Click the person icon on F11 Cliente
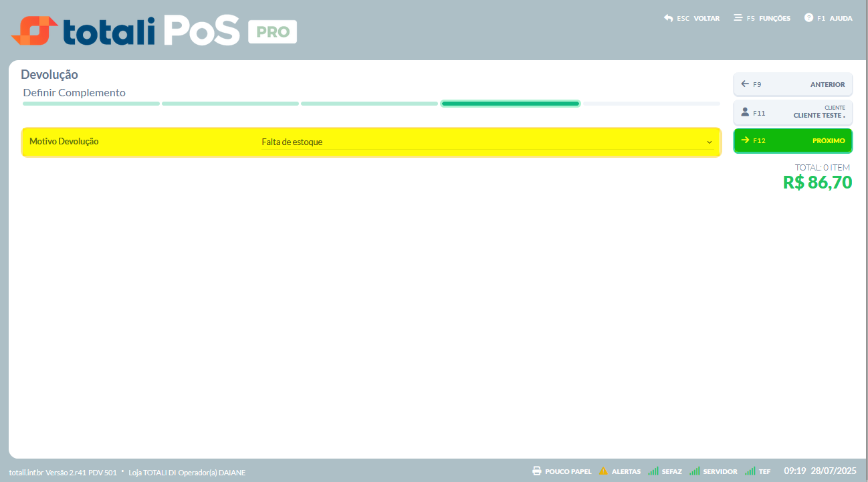 coord(745,112)
